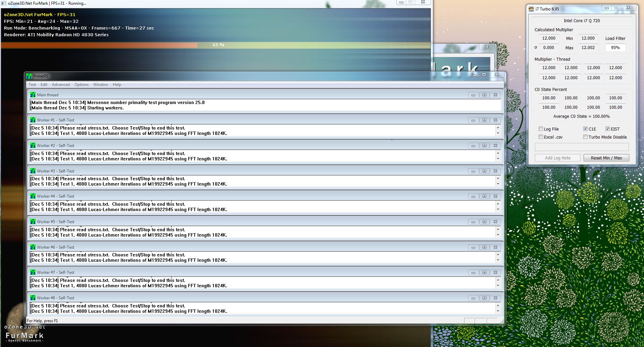
Task: Click the Worker #2 Self-Test window icon
Action: click(33, 146)
